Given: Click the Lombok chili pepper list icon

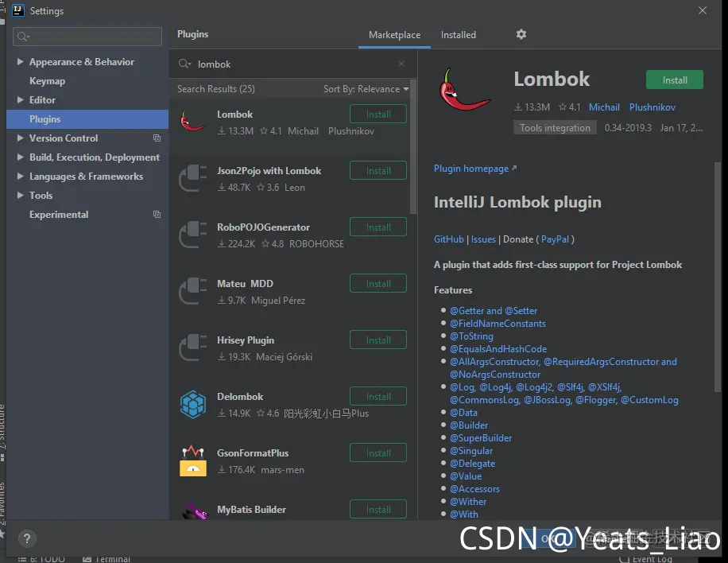Looking at the screenshot, I should (x=192, y=121).
